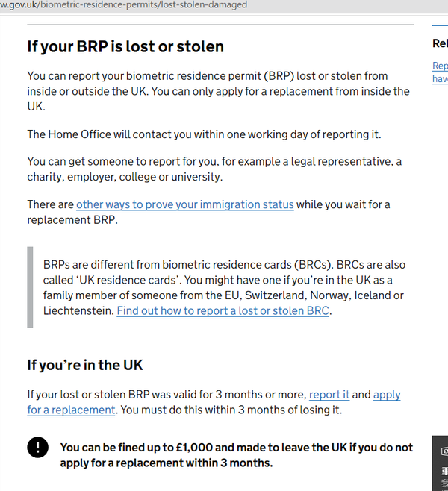Click the bold £1,000 fine warning text
The width and height of the screenshot is (448, 491).
click(x=236, y=455)
